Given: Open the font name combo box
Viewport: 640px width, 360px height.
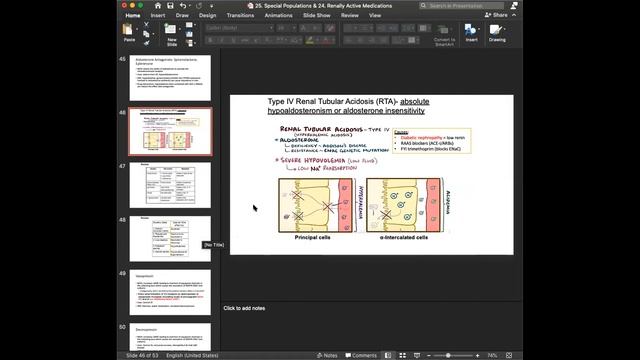Looking at the screenshot, I should 239,28.
